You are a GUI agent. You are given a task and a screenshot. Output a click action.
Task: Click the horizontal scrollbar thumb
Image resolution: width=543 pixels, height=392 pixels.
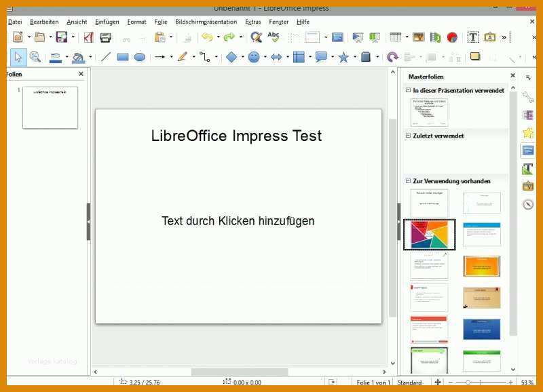point(240,372)
